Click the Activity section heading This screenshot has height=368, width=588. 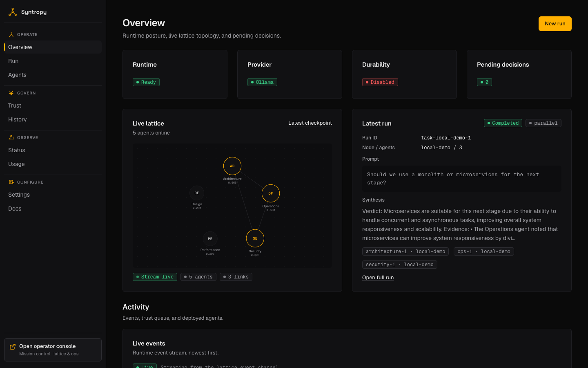pos(136,307)
